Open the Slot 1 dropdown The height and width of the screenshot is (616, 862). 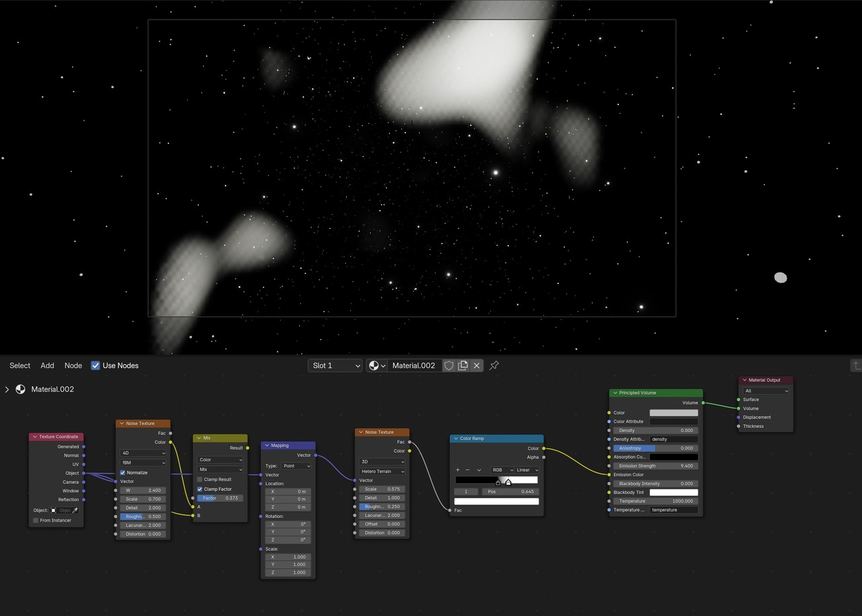[335, 366]
